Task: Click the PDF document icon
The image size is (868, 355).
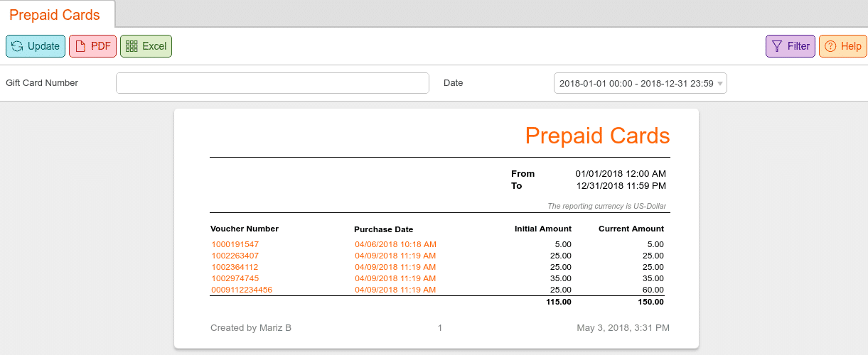Action: pyautogui.click(x=80, y=46)
